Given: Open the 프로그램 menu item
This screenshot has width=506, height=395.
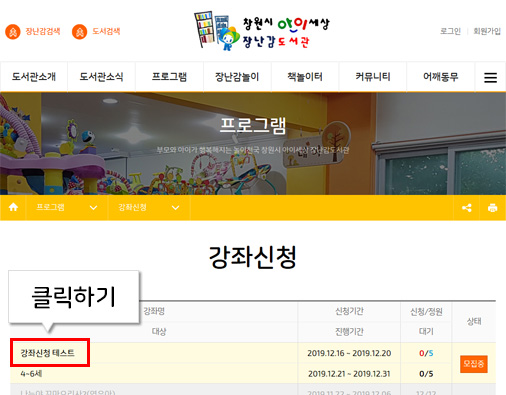Looking at the screenshot, I should pyautogui.click(x=169, y=77).
